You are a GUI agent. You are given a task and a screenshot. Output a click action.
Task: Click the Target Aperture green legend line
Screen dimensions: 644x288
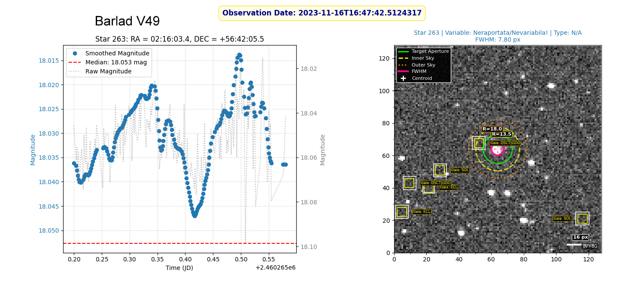403,52
